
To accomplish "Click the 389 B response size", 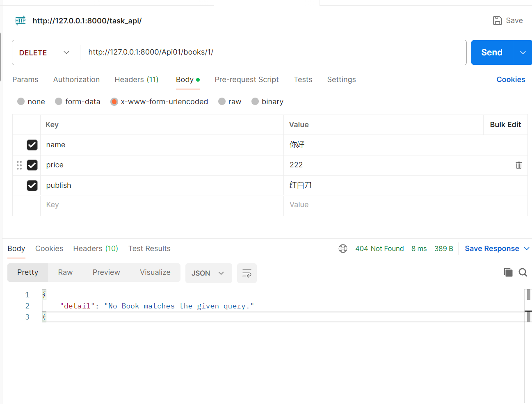I will tap(444, 249).
